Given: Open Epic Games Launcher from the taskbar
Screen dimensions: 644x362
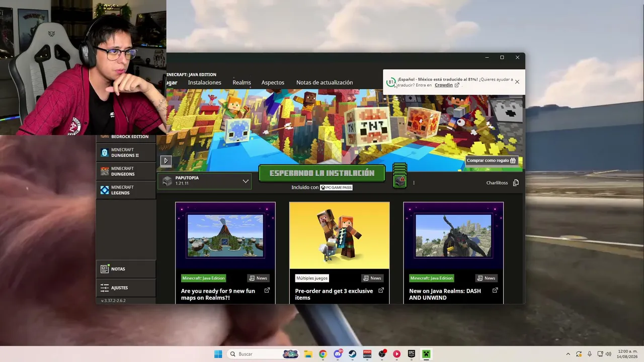Looking at the screenshot, I should point(411,354).
